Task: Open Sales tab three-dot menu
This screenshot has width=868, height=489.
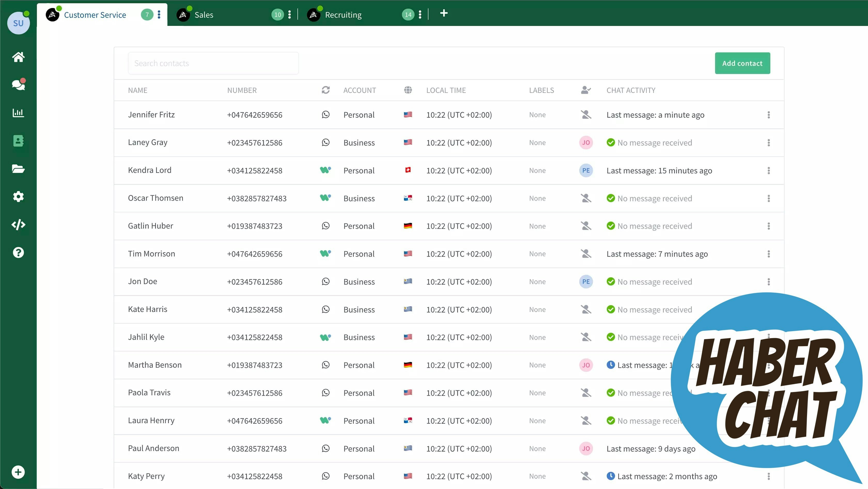Action: [289, 14]
